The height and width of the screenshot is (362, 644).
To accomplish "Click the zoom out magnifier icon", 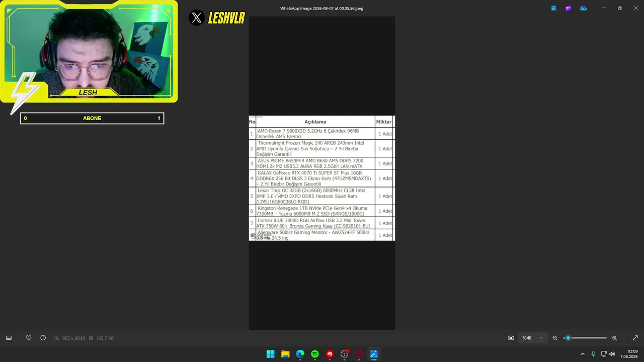I will tap(555, 338).
